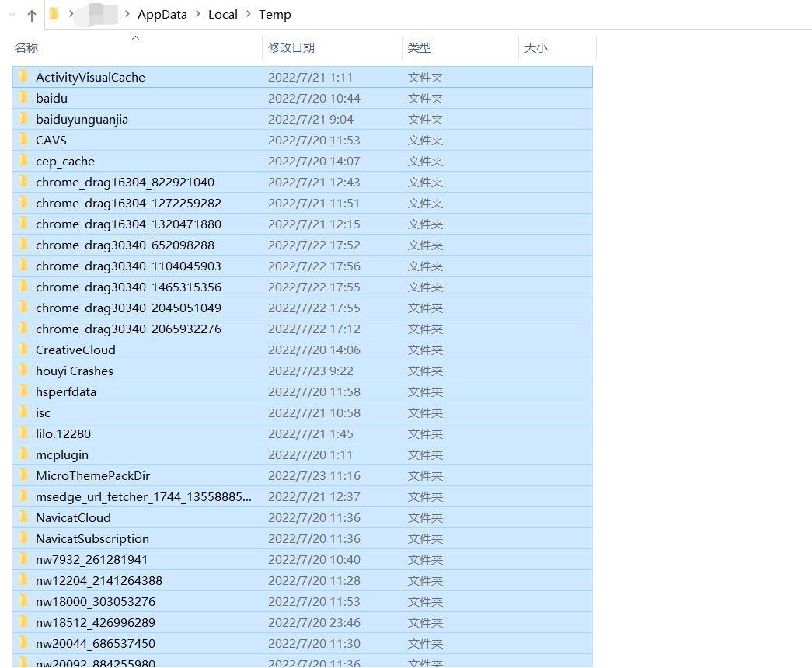Click folder icon of NavicatSubscription
Screen dimensions: 812x668
click(x=24, y=538)
